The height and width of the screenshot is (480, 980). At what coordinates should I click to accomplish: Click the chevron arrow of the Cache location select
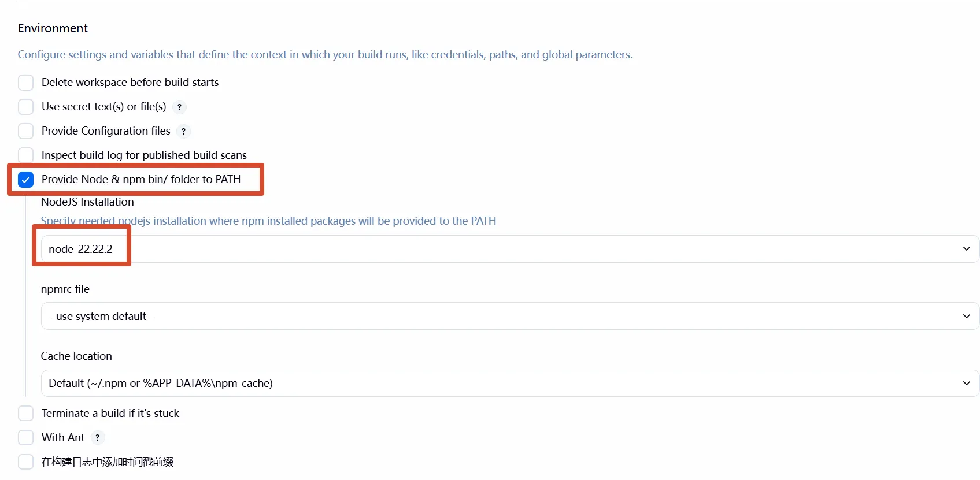click(966, 383)
